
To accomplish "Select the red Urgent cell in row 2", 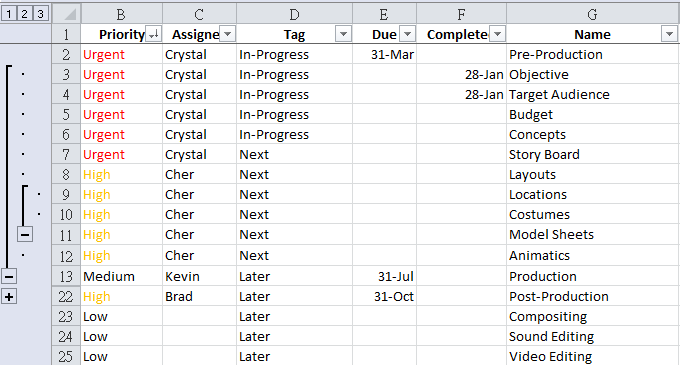I will pos(121,54).
